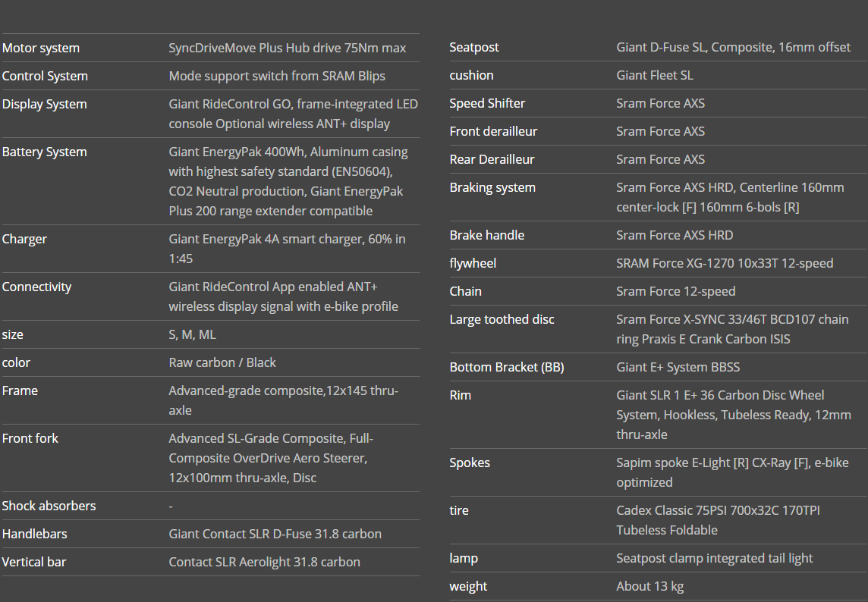The height and width of the screenshot is (602, 868).
Task: Click the Shock absorbers row label
Action: click(49, 506)
